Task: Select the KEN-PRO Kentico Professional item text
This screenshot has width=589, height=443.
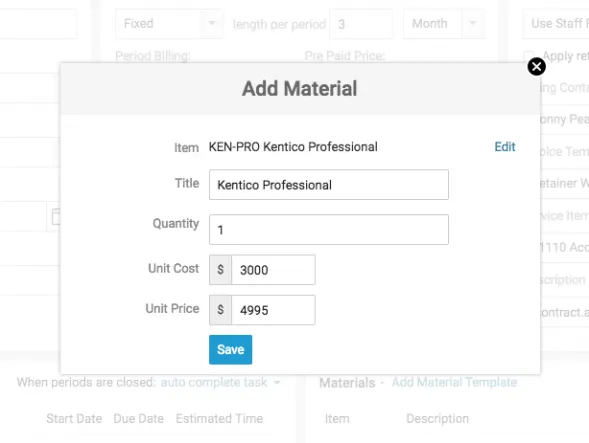Action: point(293,147)
